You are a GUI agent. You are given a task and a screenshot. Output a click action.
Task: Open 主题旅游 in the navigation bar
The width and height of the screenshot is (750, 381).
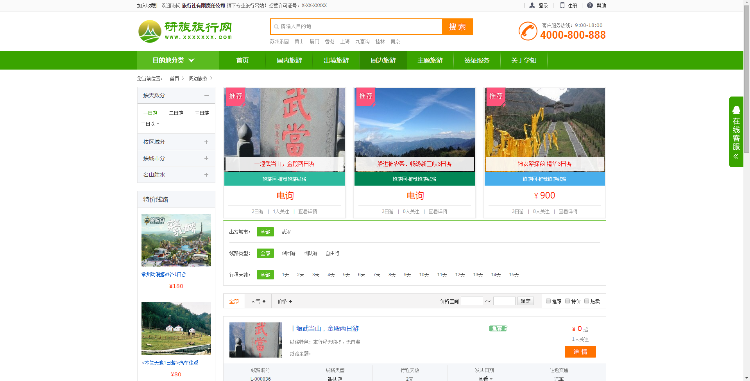pyautogui.click(x=430, y=60)
